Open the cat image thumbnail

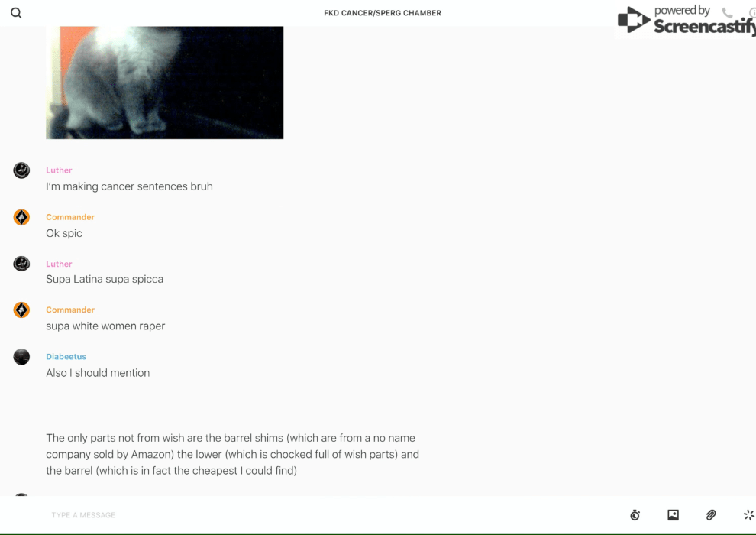pos(164,83)
